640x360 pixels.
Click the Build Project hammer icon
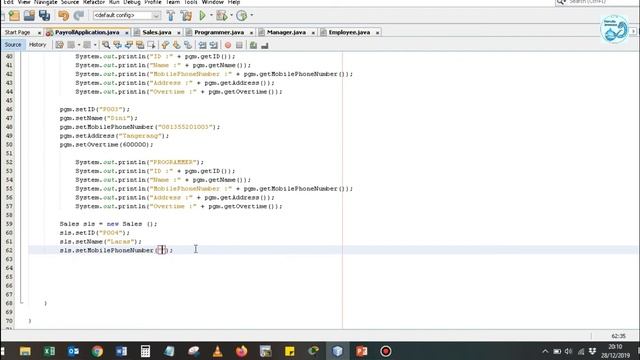pyautogui.click(x=171, y=16)
